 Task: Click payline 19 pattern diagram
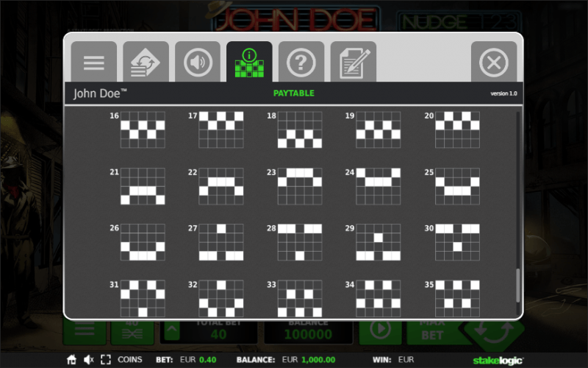tap(379, 130)
